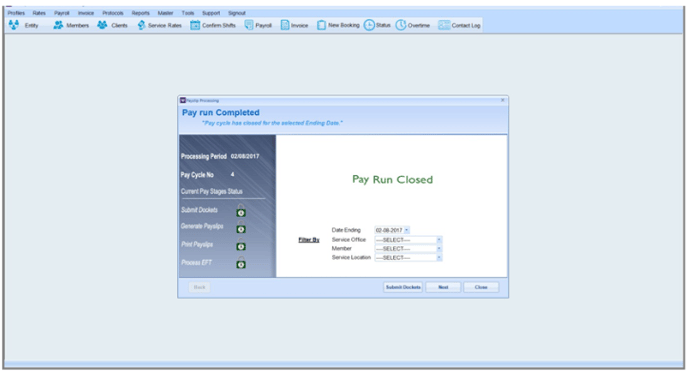The height and width of the screenshot is (371, 688).
Task: Open Confirm Shifts calendar icon
Action: click(x=195, y=25)
